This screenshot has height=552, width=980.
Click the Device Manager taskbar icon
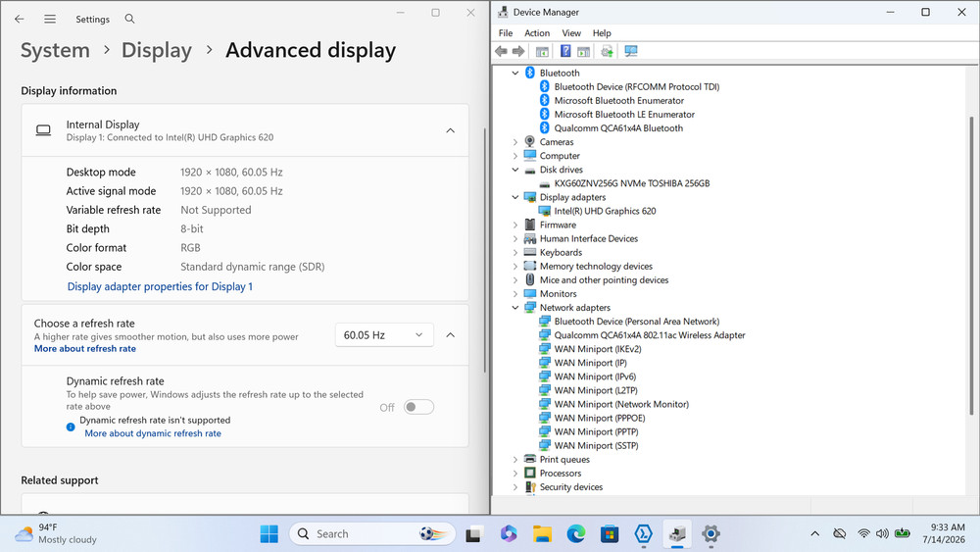coord(677,534)
